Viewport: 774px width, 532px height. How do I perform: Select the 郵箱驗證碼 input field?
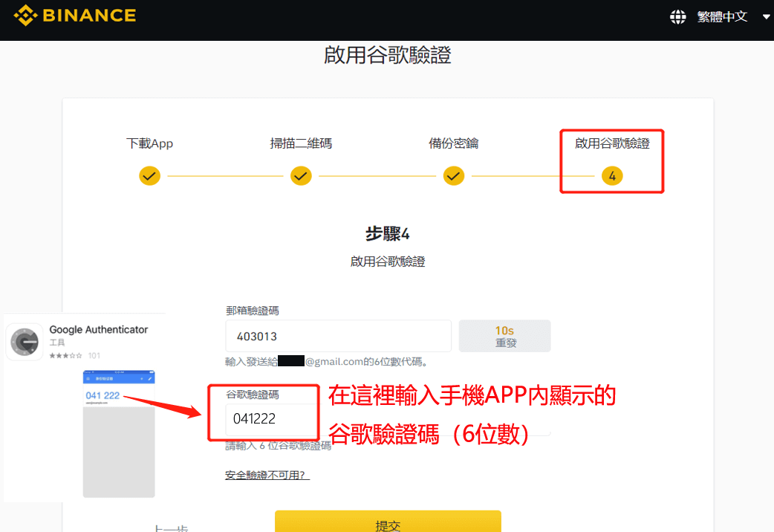click(x=338, y=335)
